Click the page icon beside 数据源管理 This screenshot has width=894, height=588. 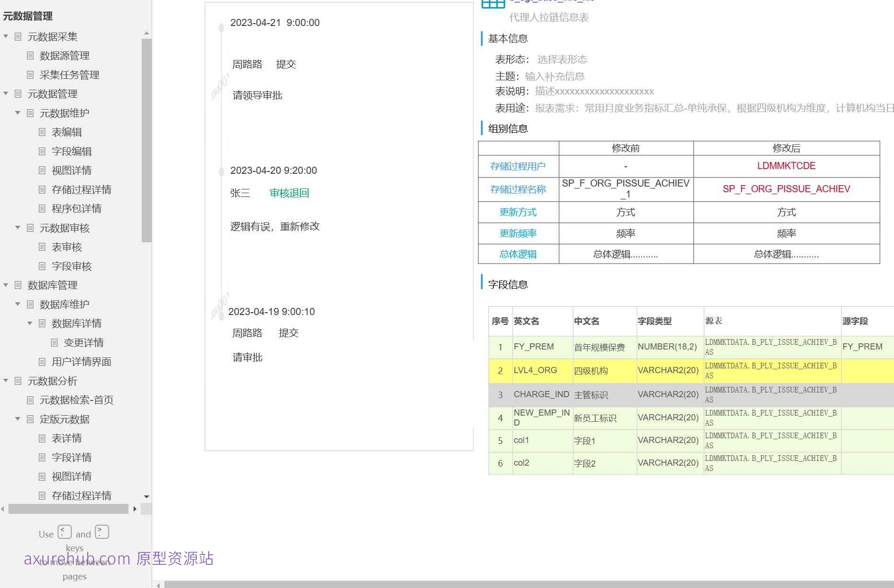click(30, 55)
